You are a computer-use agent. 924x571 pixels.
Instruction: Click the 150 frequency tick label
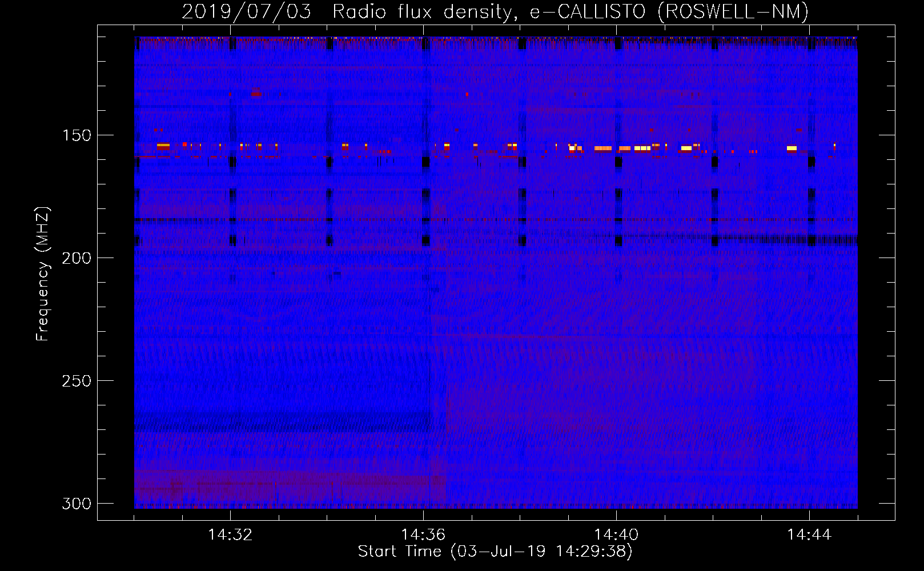tap(77, 135)
